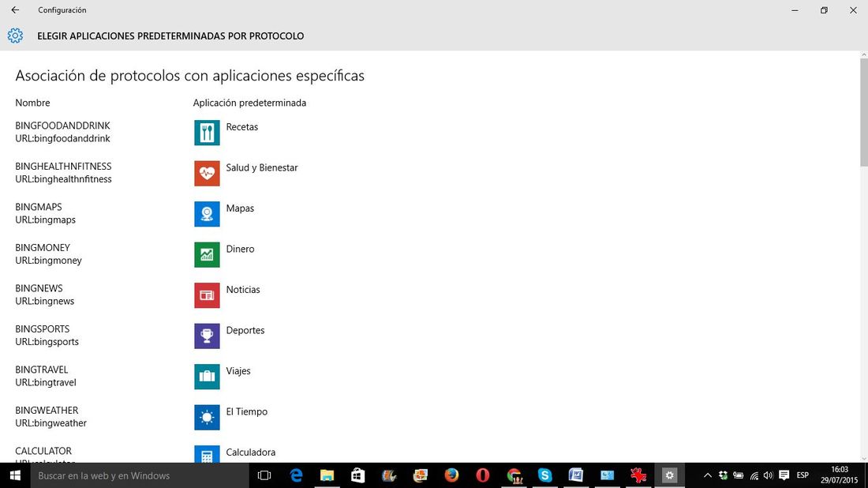Click the red creature taskbar icon
Image resolution: width=868 pixels, height=488 pixels.
tap(638, 475)
